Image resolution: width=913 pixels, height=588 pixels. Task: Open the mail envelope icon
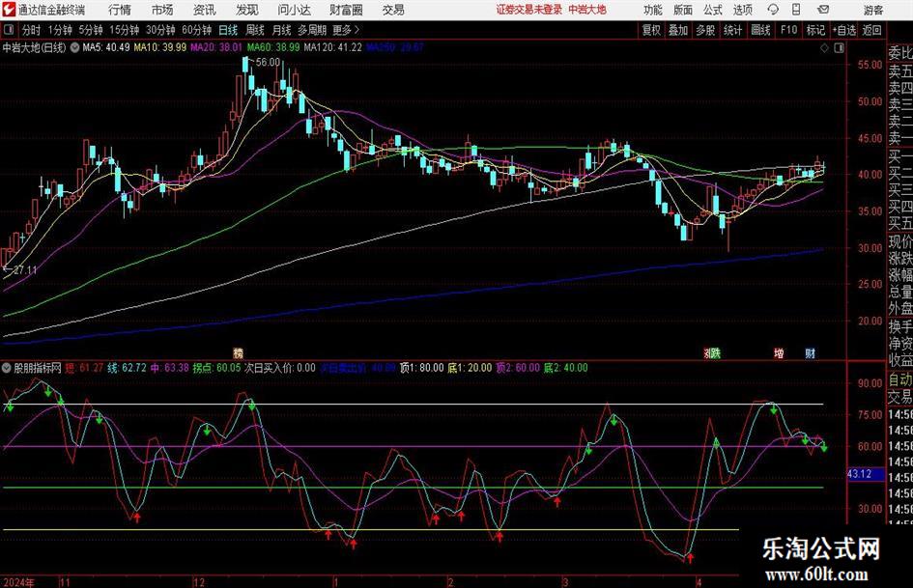coord(823,10)
